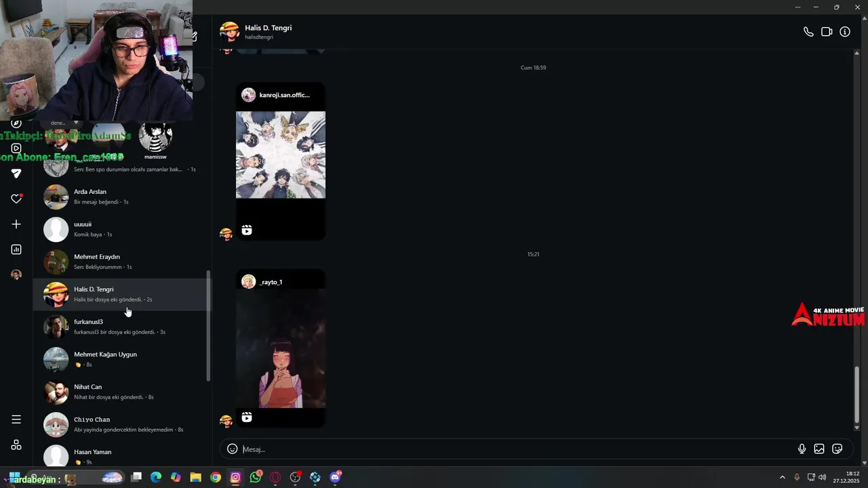
Task: Launch Google Chrome from the taskbar
Action: tap(216, 477)
